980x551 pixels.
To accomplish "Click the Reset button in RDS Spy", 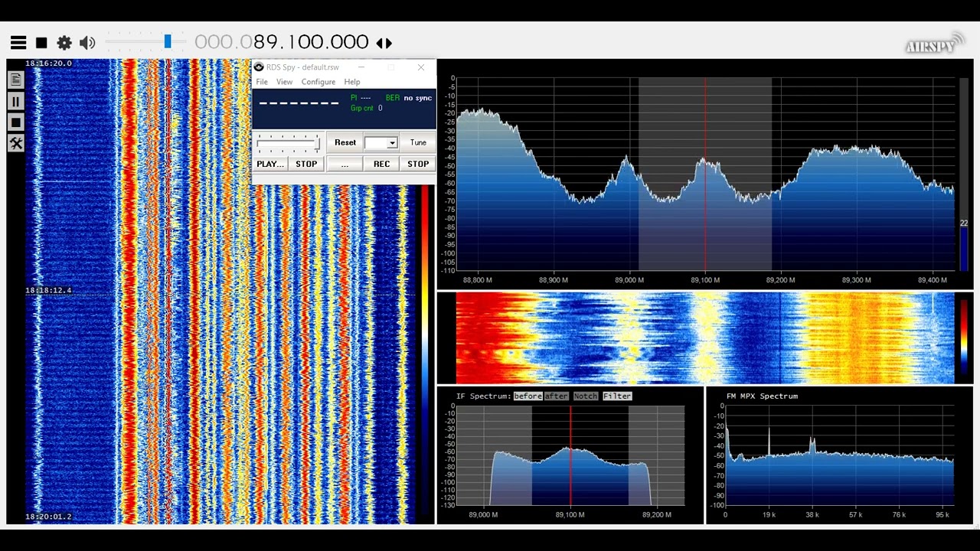I will pyautogui.click(x=345, y=142).
